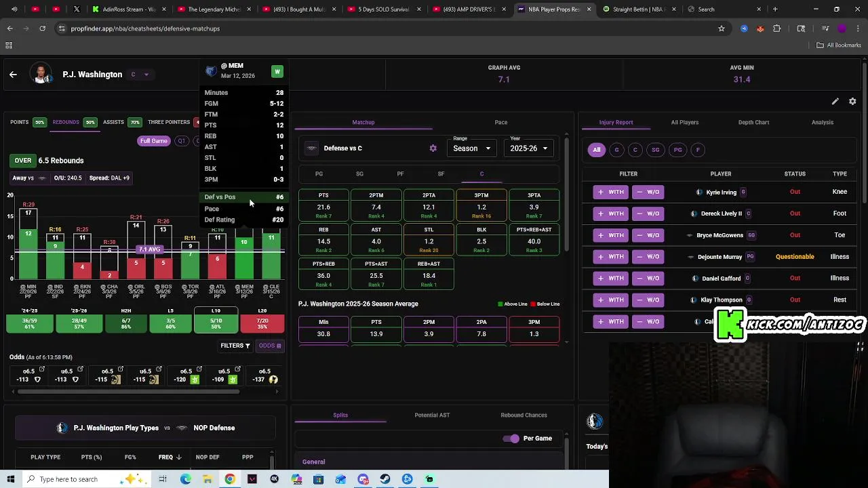
Task: Toggle WITH filter for Klay Thompson
Action: tap(610, 300)
